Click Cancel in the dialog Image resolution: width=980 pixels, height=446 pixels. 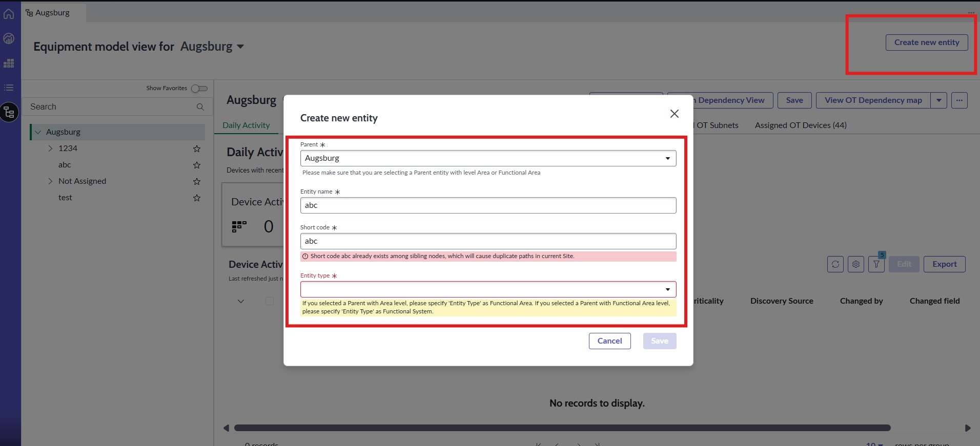click(x=609, y=341)
